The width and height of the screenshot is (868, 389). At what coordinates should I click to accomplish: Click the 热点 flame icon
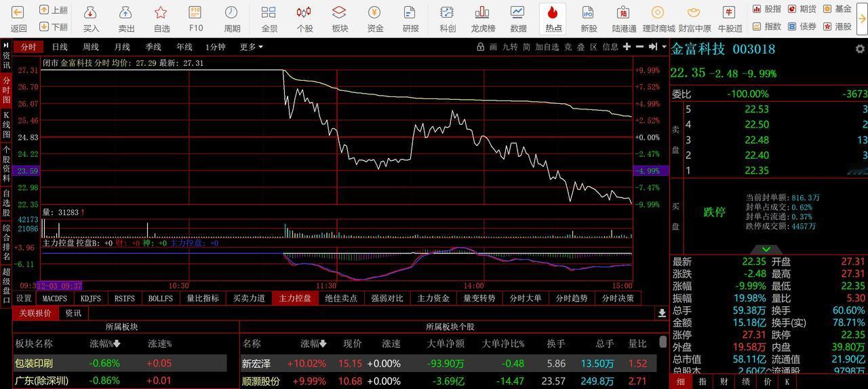click(x=553, y=12)
